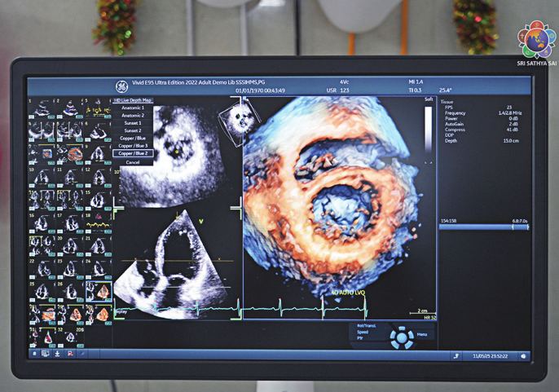Click the blue-highlighted selected thumbnail
This screenshot has width=559, height=392.
[99, 292]
